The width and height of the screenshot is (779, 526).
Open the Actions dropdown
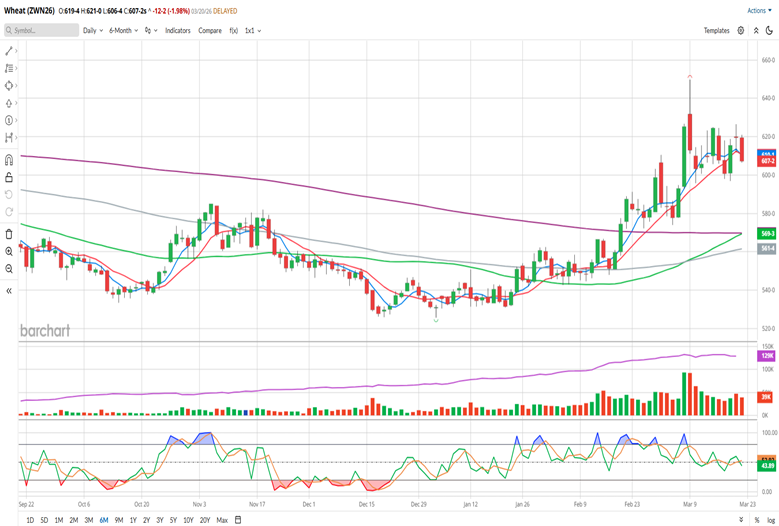coord(760,10)
